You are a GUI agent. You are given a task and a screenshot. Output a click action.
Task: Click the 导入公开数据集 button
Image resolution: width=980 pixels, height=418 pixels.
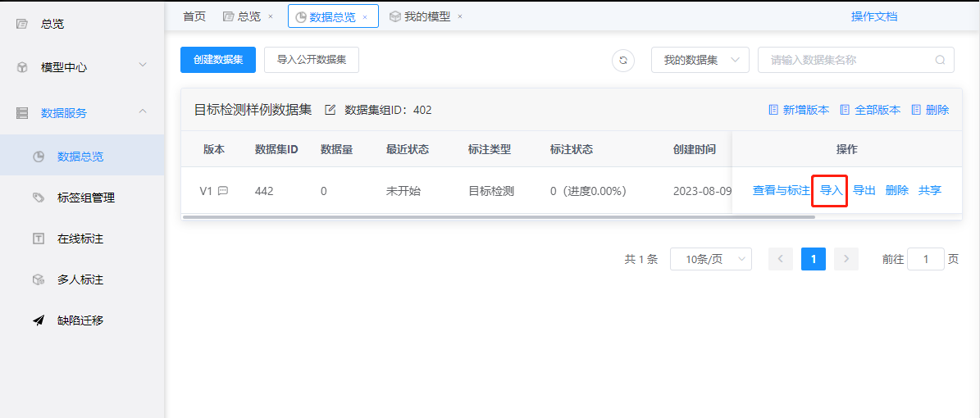coord(312,60)
